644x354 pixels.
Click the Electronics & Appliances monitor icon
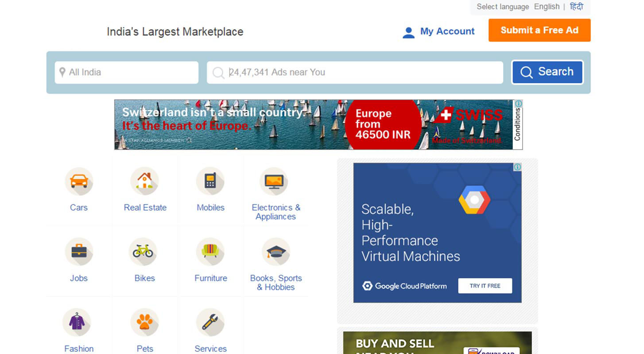[x=274, y=181]
